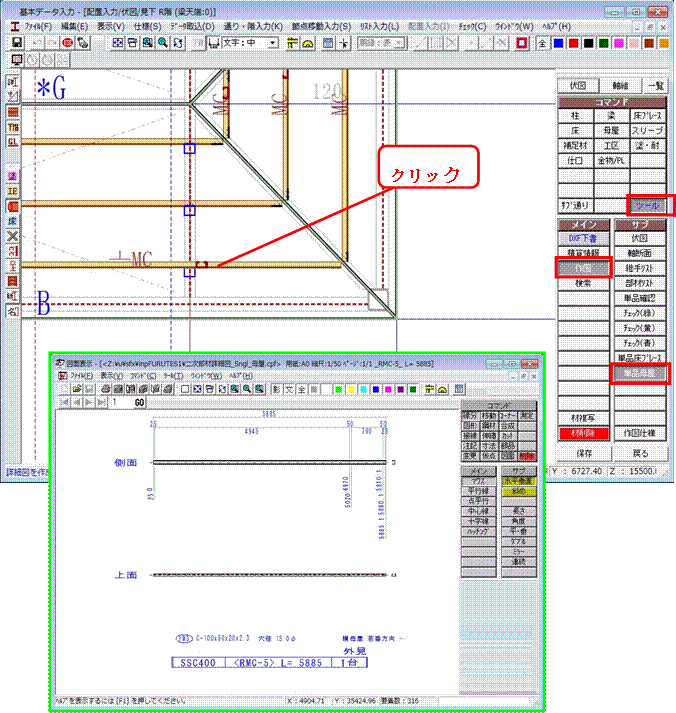
Task: Open the 編集(E) menu
Action: tap(75, 26)
